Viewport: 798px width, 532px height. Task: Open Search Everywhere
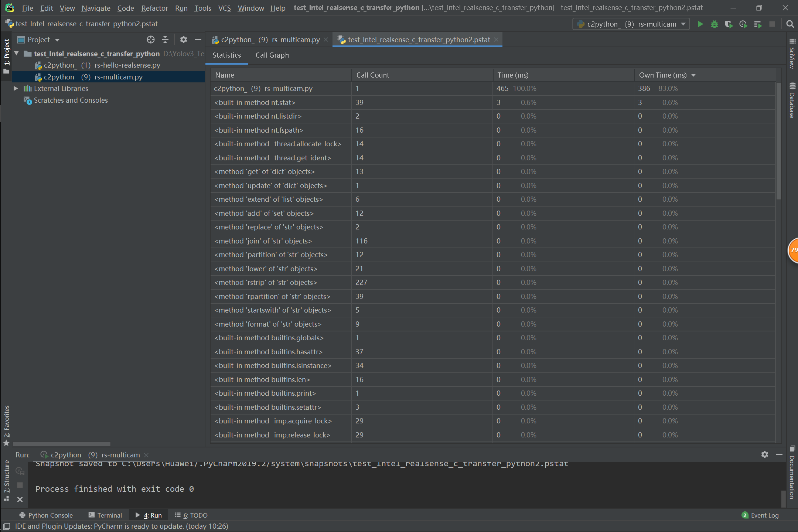[x=790, y=24]
